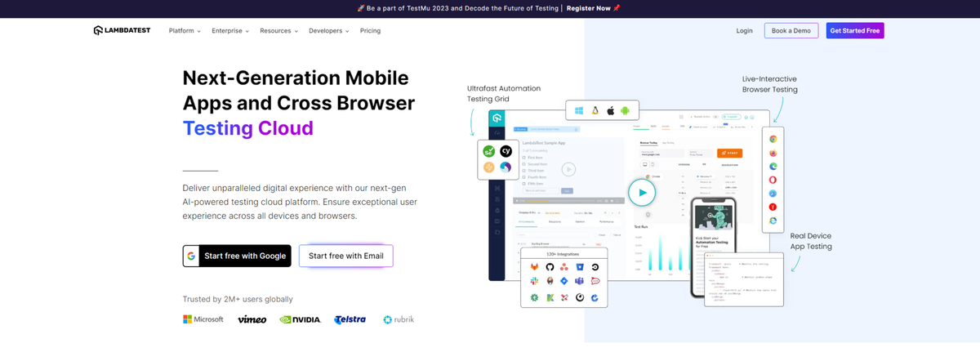This screenshot has height=361, width=980.
Task: Click the Vimeo logo
Action: (x=252, y=319)
